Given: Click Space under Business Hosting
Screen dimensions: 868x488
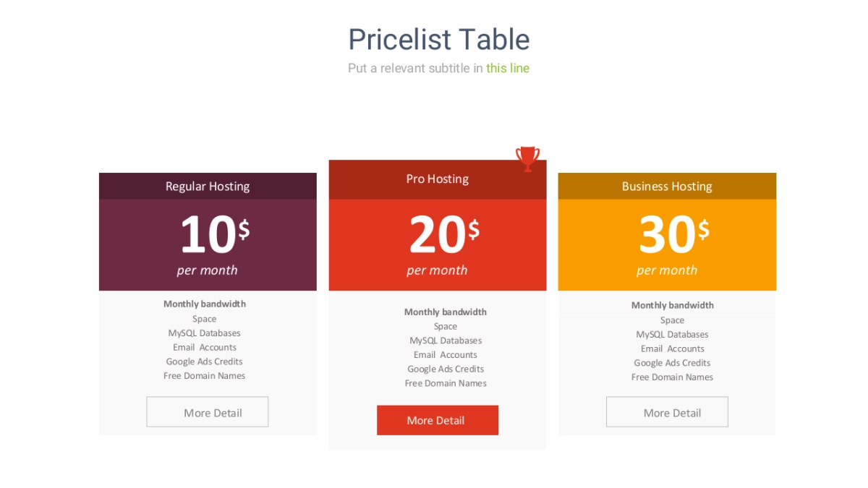Looking at the screenshot, I should tap(672, 320).
